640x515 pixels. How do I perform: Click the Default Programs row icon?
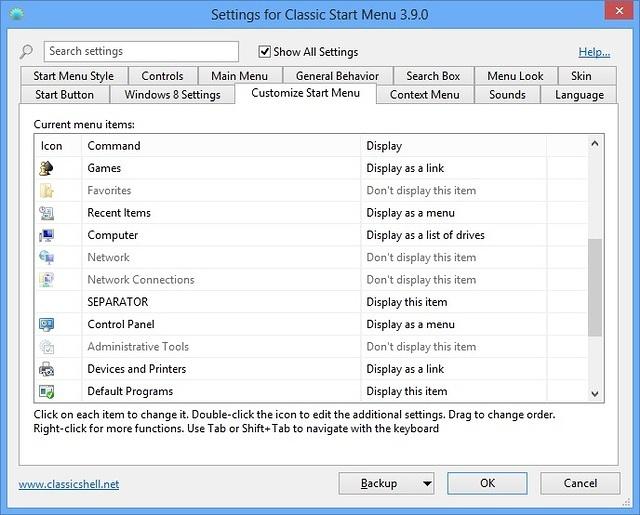click(46, 391)
